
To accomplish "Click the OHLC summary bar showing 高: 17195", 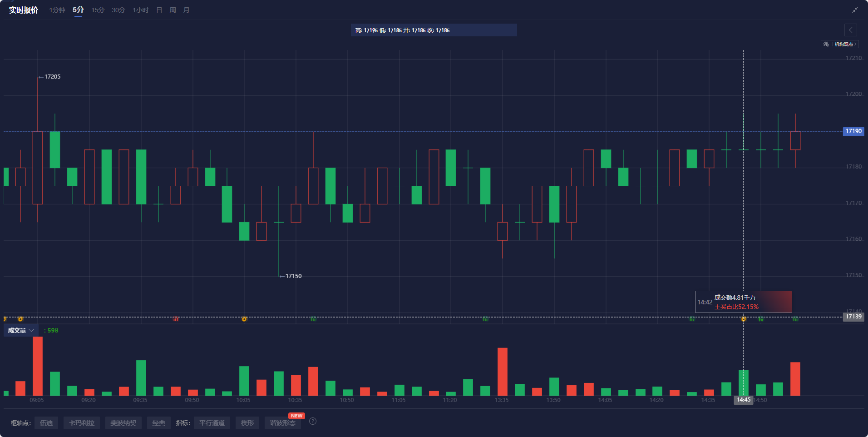I will [433, 30].
